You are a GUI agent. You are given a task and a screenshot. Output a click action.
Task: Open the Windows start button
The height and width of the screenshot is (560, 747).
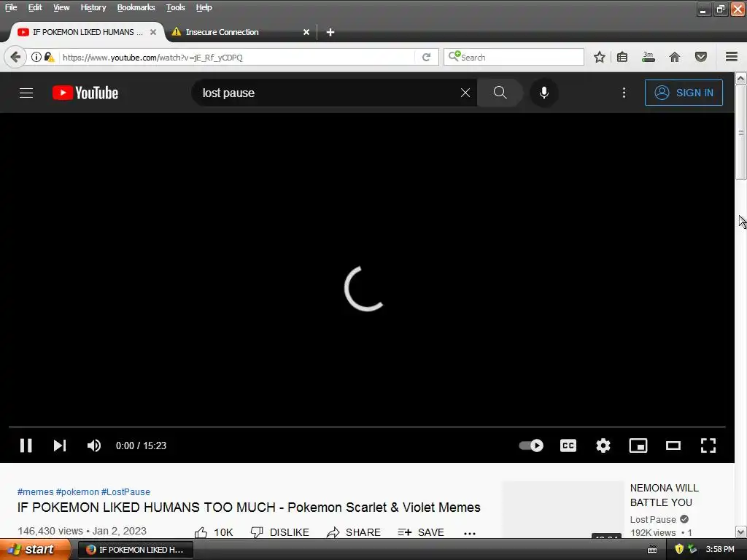[x=35, y=549]
